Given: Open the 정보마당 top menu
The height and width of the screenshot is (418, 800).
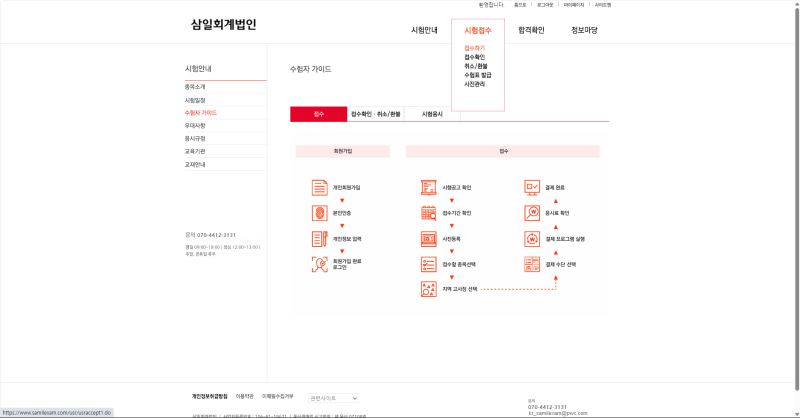Looking at the screenshot, I should coord(584,30).
